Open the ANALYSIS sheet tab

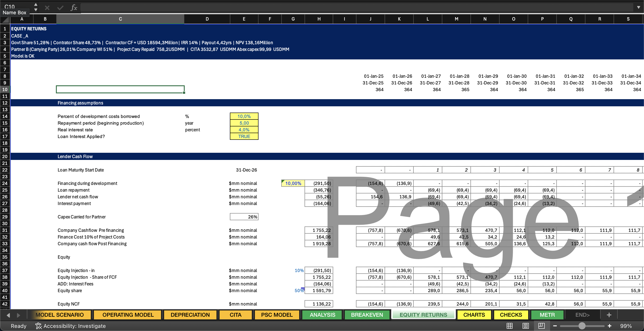coord(322,315)
